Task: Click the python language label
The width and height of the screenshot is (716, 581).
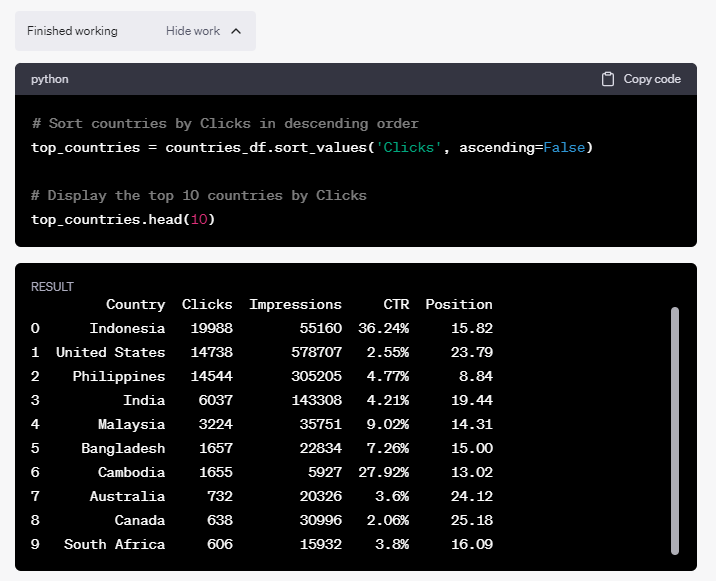Action: click(x=50, y=79)
